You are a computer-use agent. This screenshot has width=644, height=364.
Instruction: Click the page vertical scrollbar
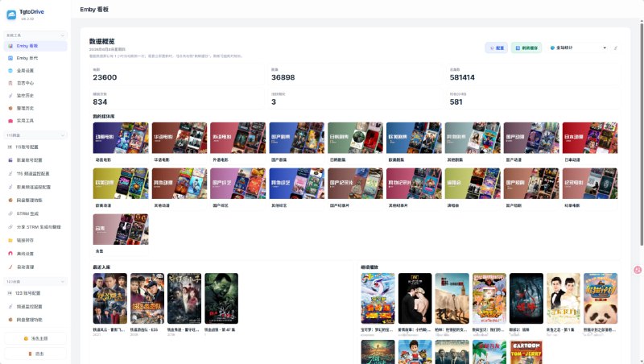coord(642,134)
